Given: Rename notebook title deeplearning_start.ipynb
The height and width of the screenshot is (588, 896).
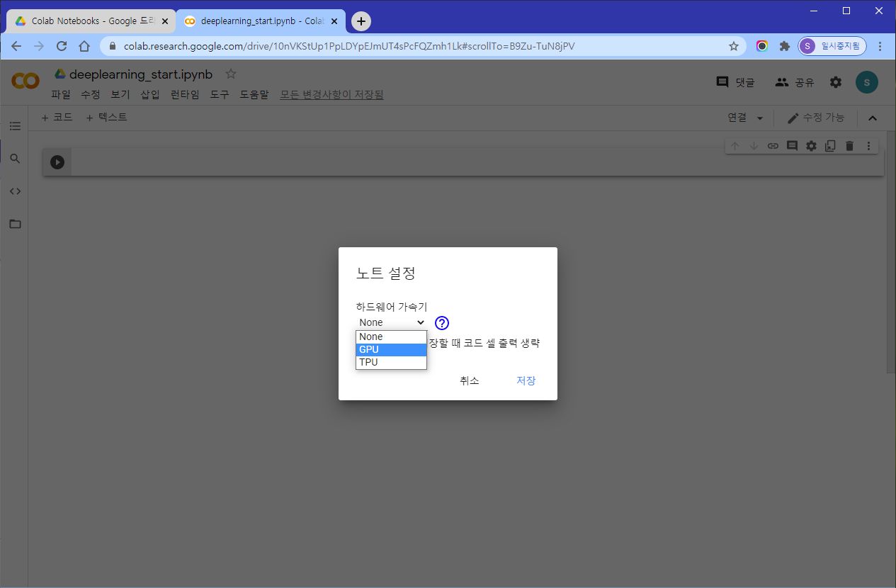Looking at the screenshot, I should click(x=141, y=74).
